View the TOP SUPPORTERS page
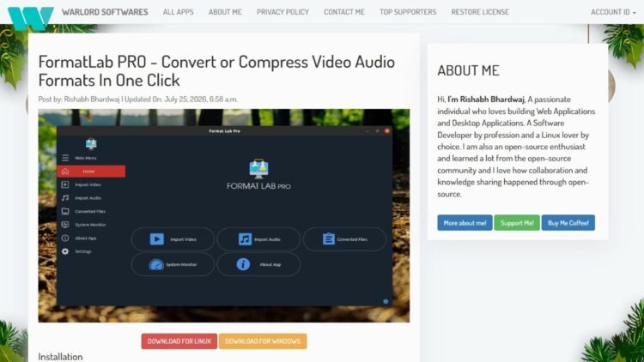Viewport: 644px width, 362px height. pyautogui.click(x=408, y=12)
